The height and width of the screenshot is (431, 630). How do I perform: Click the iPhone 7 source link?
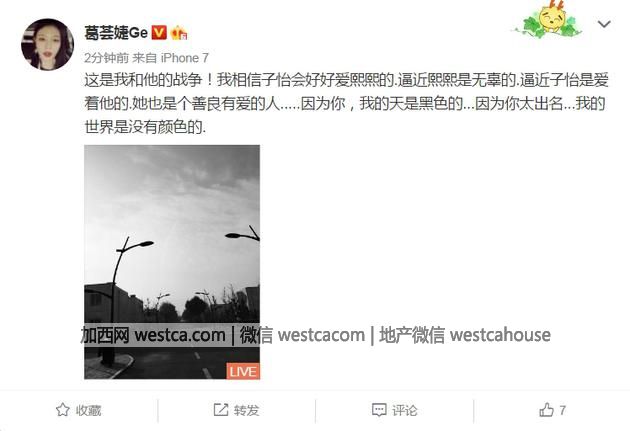click(184, 58)
